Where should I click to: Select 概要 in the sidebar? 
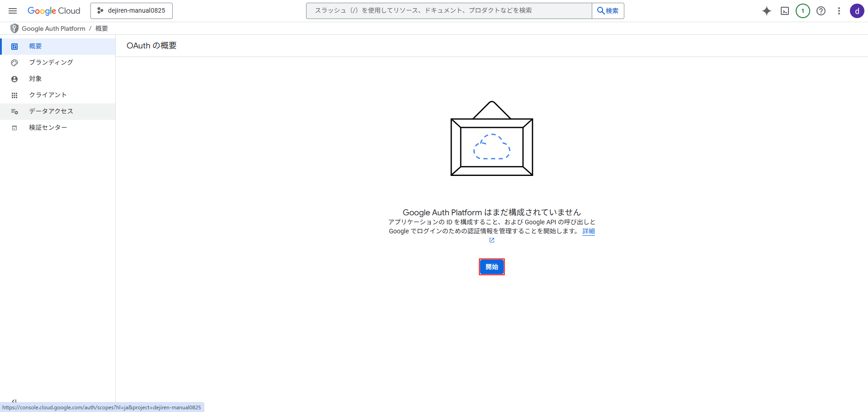tap(35, 46)
